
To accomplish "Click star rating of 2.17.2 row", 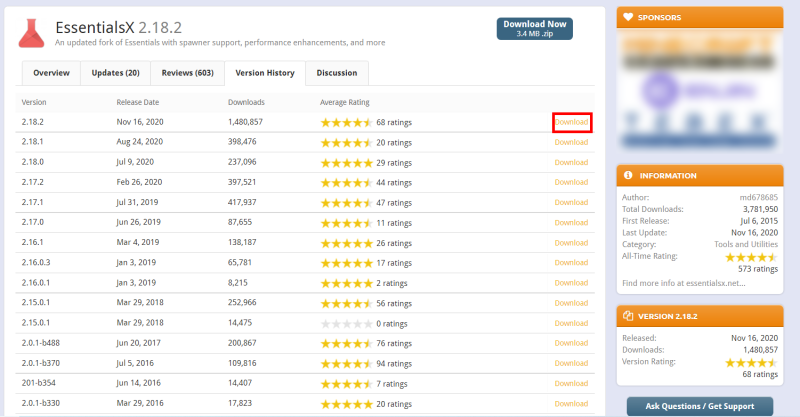I will [346, 183].
